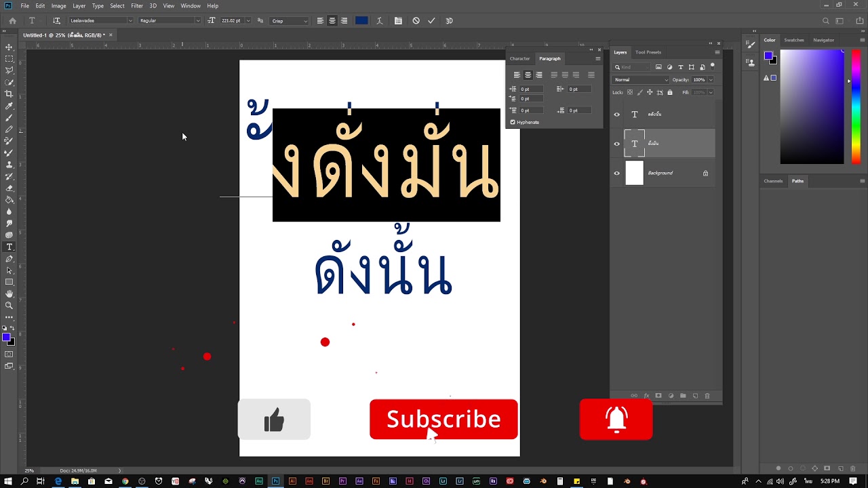Open the Paragraph panel flyout menu
Screen dimensions: 868x488
coord(597,59)
